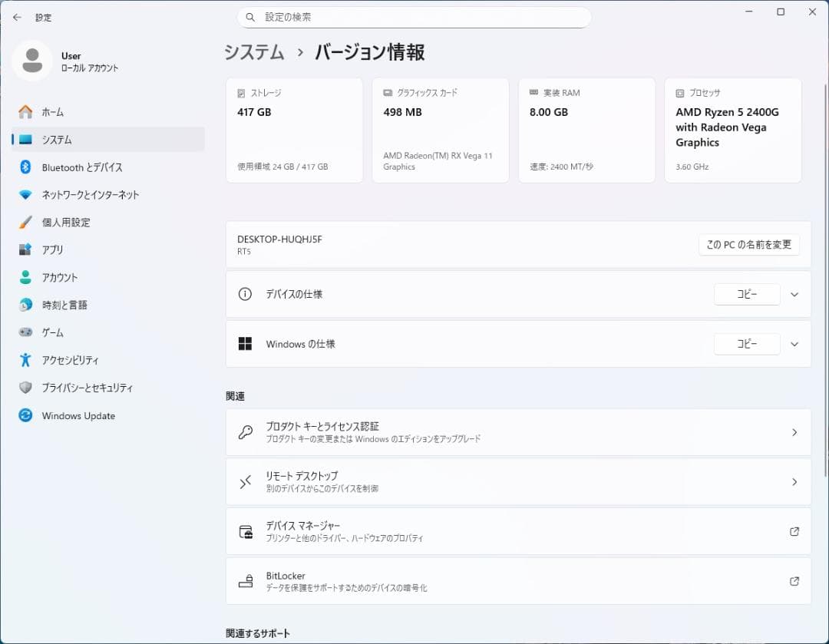The image size is (829, 644).
Task: Click the プロセッサ chip icon
Action: click(x=680, y=93)
